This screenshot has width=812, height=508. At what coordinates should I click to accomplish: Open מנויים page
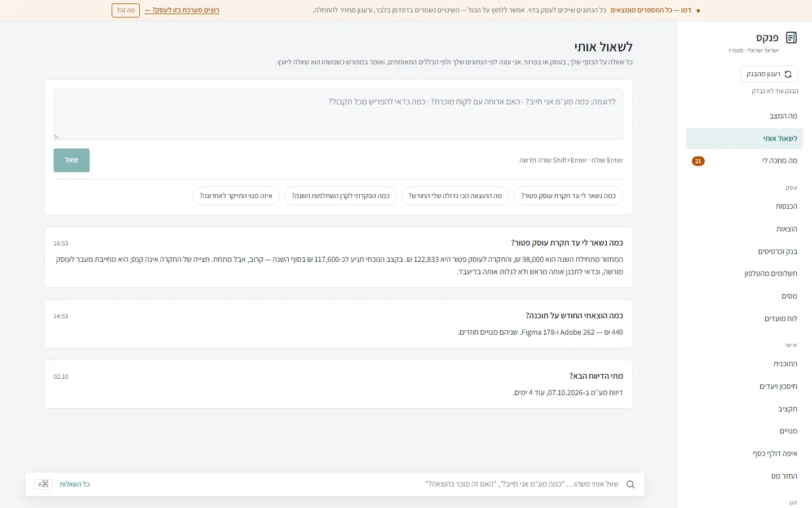(x=744, y=431)
